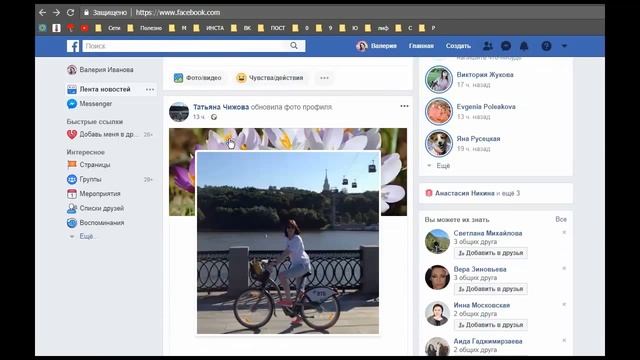The height and width of the screenshot is (360, 640).
Task: Open friend requests icon in top bar
Action: pos(487,46)
